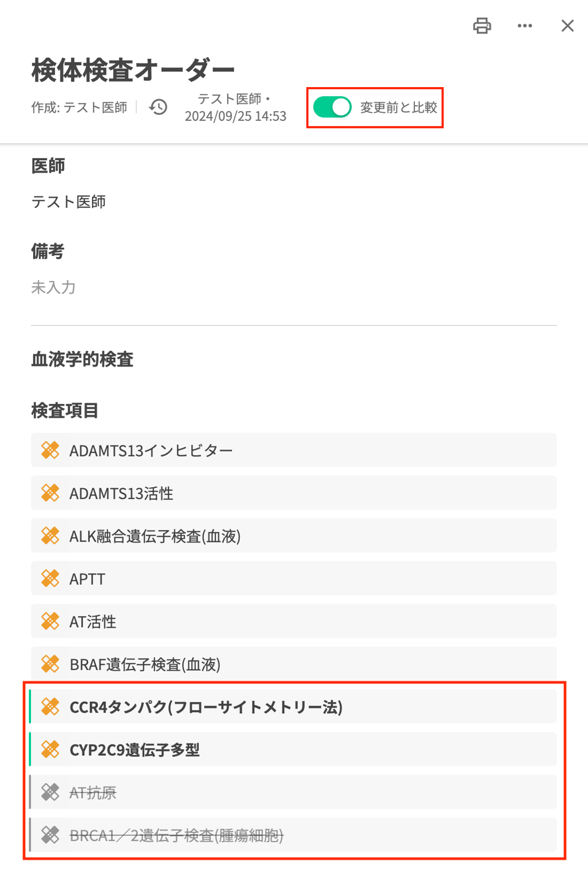Click the grey bandage icon beside AT抗原
Viewport: 588px width, 871px height.
click(50, 792)
